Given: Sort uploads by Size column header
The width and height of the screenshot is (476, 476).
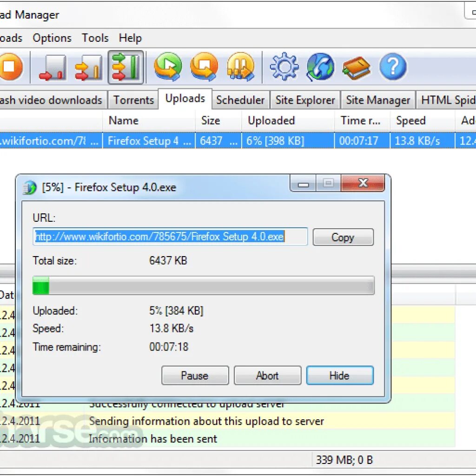Looking at the screenshot, I should click(x=218, y=120).
